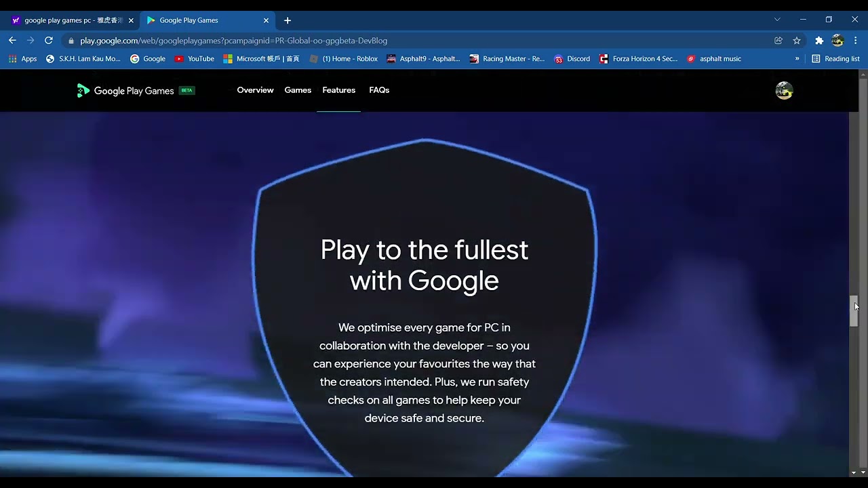Open the Asphalt9 bookmark
Image resolution: width=868 pixels, height=488 pixels.
(x=423, y=59)
